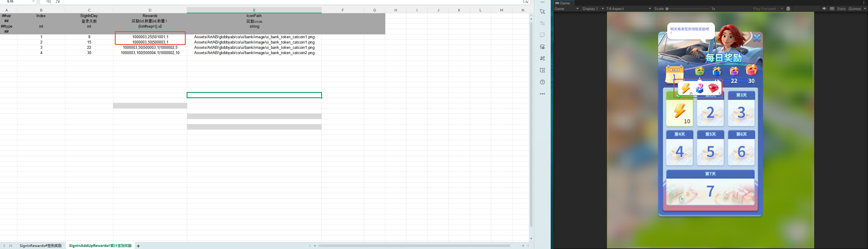Click the fx insert function icon

58,2
